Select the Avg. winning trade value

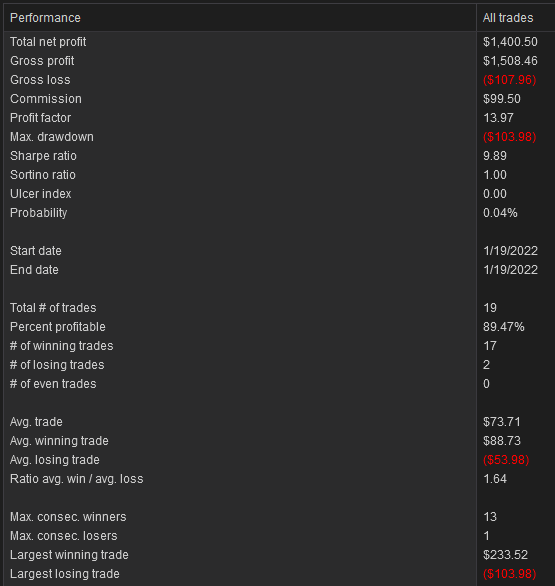click(x=502, y=441)
